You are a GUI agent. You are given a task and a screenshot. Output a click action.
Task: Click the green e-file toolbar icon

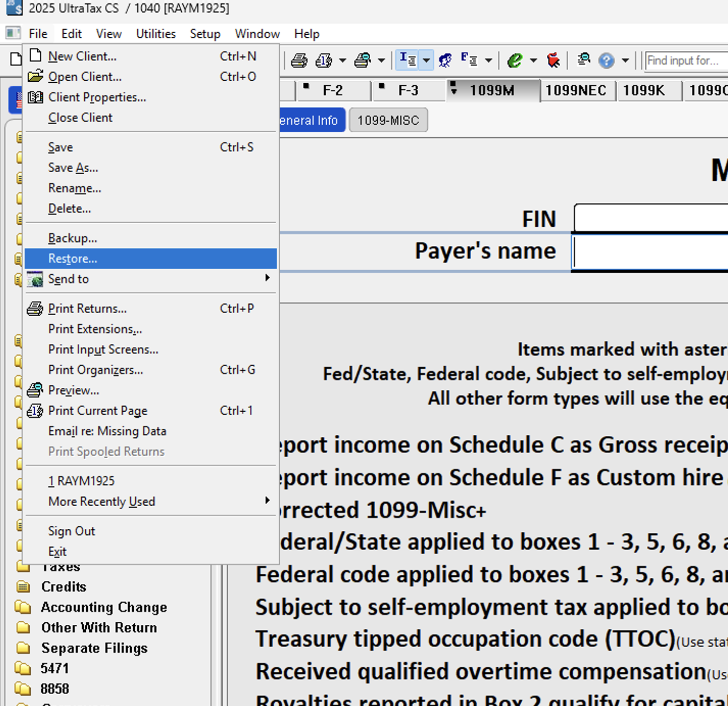point(515,60)
